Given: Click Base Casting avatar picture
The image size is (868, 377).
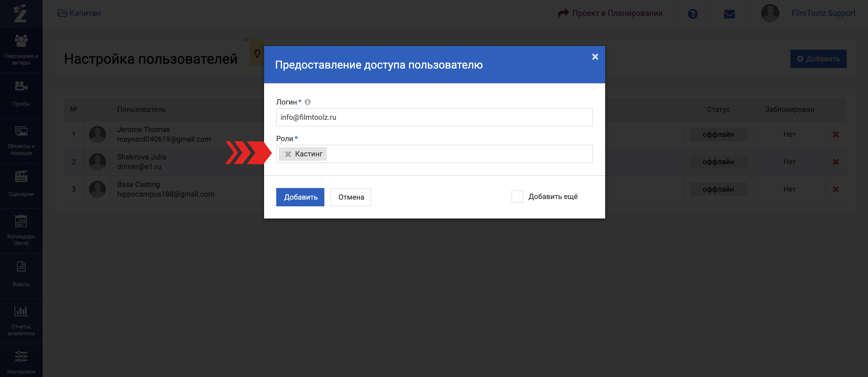Looking at the screenshot, I should (97, 189).
